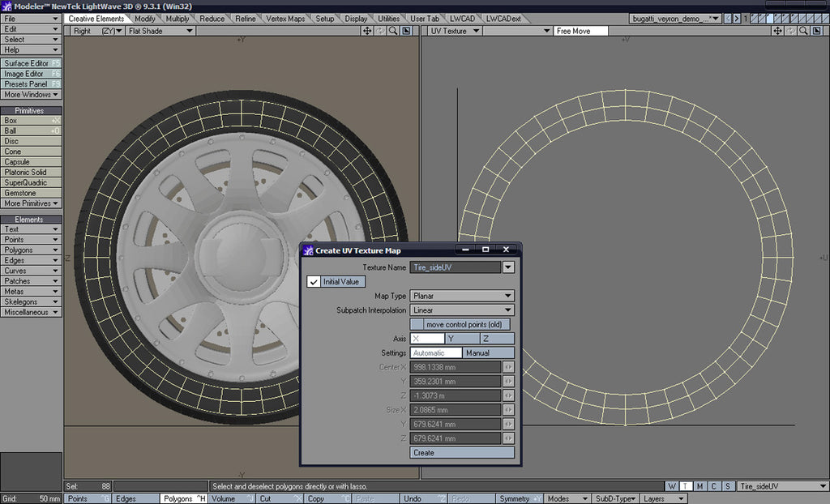Click the Texture Name input field

click(x=456, y=267)
